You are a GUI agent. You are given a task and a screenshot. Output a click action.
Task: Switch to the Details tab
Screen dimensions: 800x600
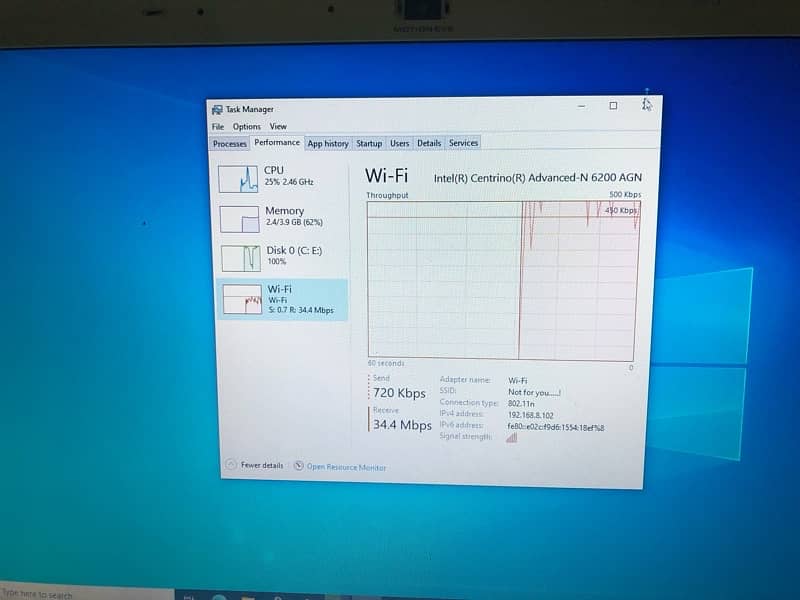pos(429,144)
